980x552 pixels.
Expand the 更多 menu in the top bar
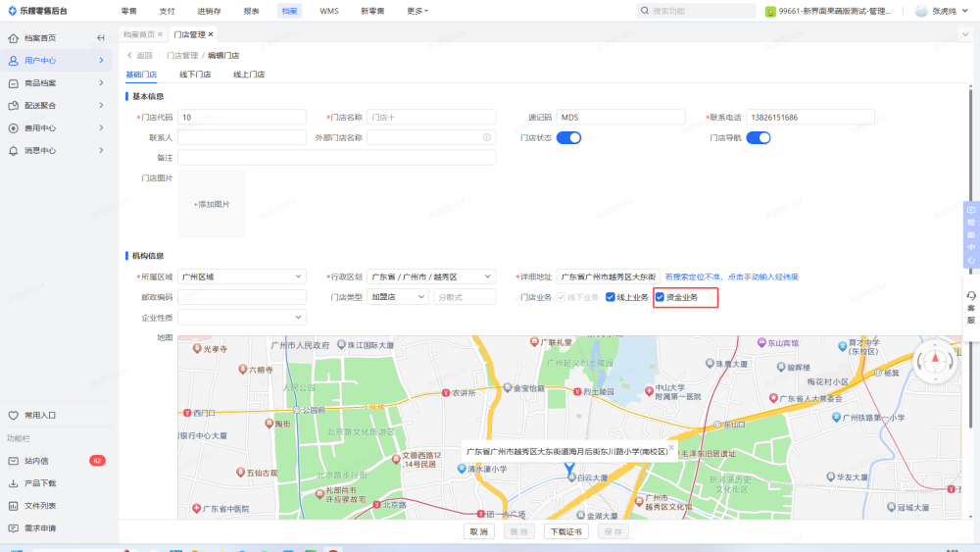[417, 11]
